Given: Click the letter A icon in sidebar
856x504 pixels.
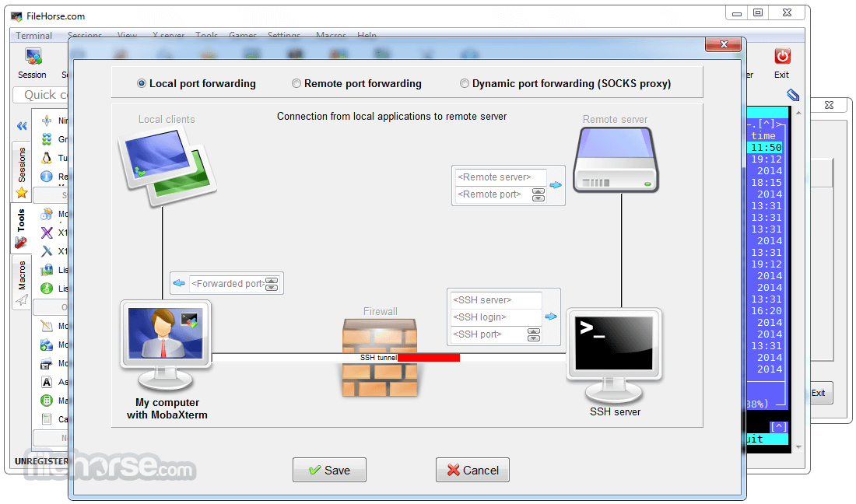Looking at the screenshot, I should tap(47, 383).
